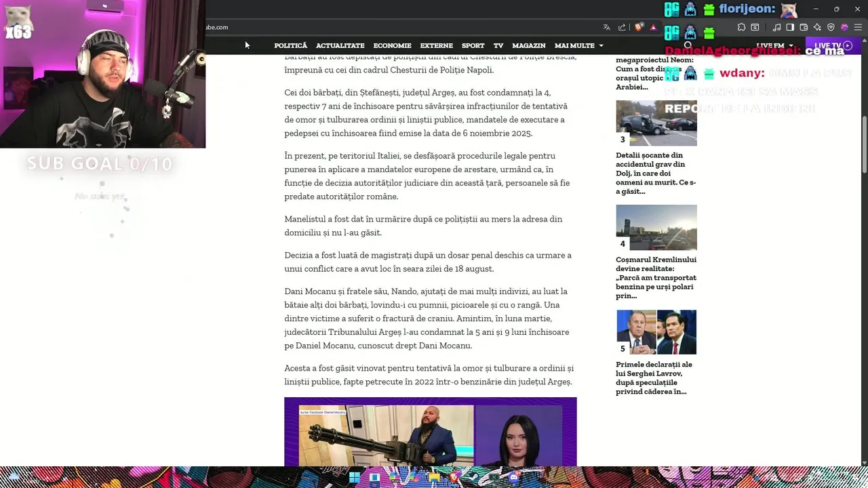Open the Copilot taskbar icon
Screen dimensions: 868x488
click(x=414, y=477)
